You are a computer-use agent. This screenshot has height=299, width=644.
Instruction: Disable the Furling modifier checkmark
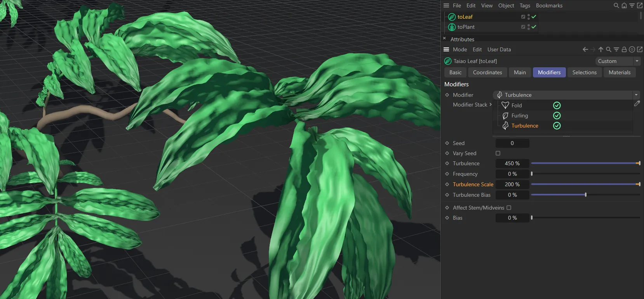click(557, 115)
